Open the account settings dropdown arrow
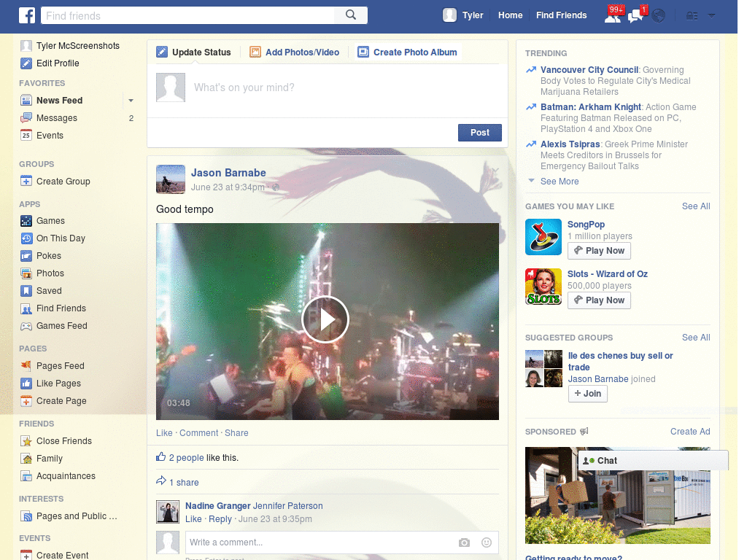The height and width of the screenshot is (560, 747). 711,15
